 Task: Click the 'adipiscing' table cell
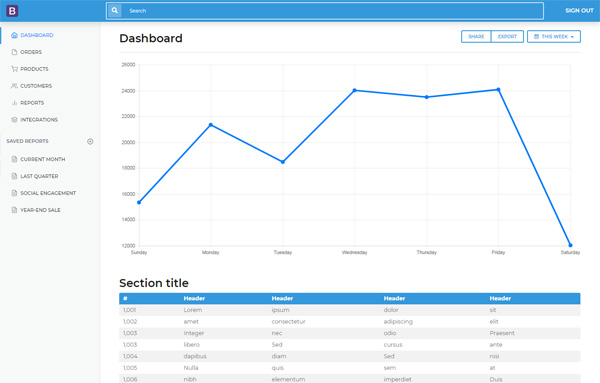click(398, 321)
